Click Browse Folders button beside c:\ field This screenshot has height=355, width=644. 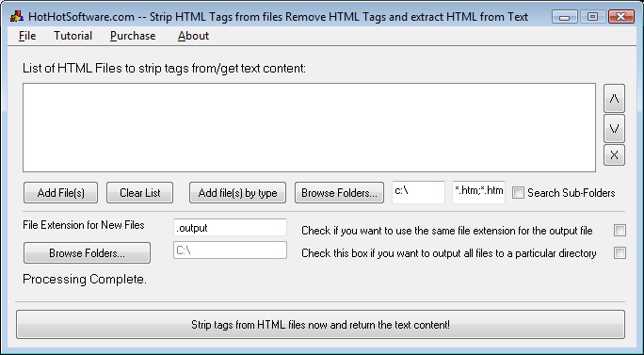pos(339,193)
